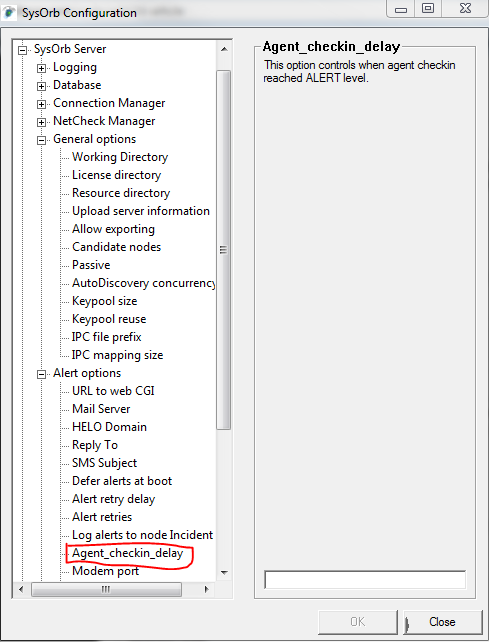The image size is (489, 642).
Task: Expand the Database tree node
Action: coord(41,86)
